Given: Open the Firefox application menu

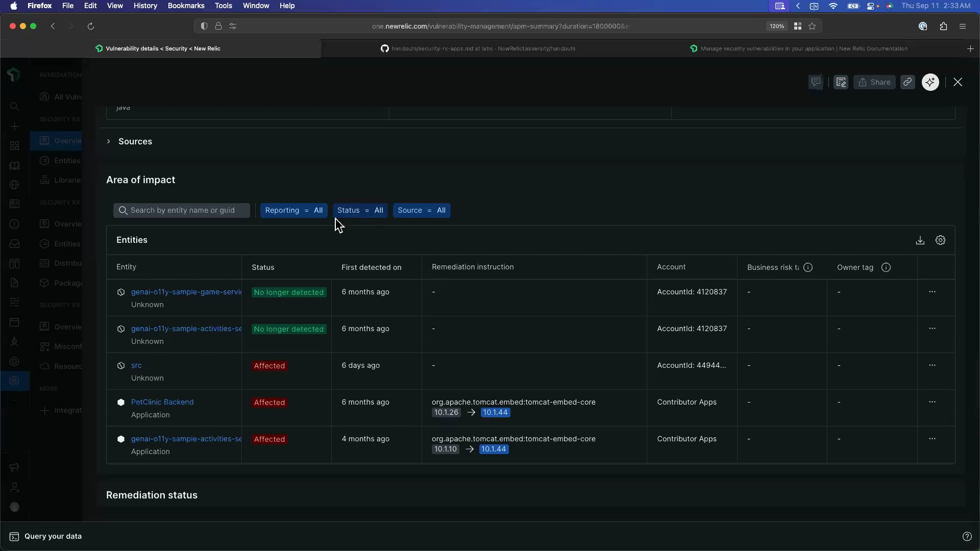Looking at the screenshot, I should click(x=963, y=26).
